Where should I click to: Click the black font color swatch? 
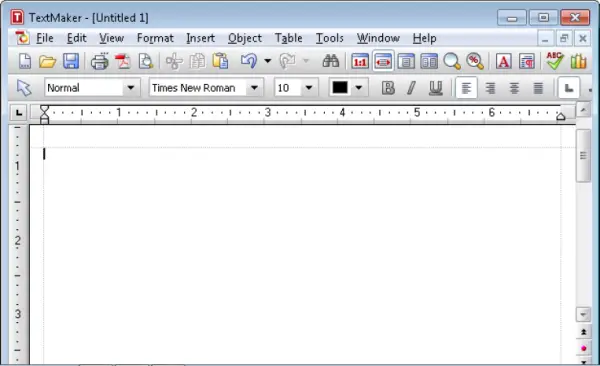(x=340, y=88)
